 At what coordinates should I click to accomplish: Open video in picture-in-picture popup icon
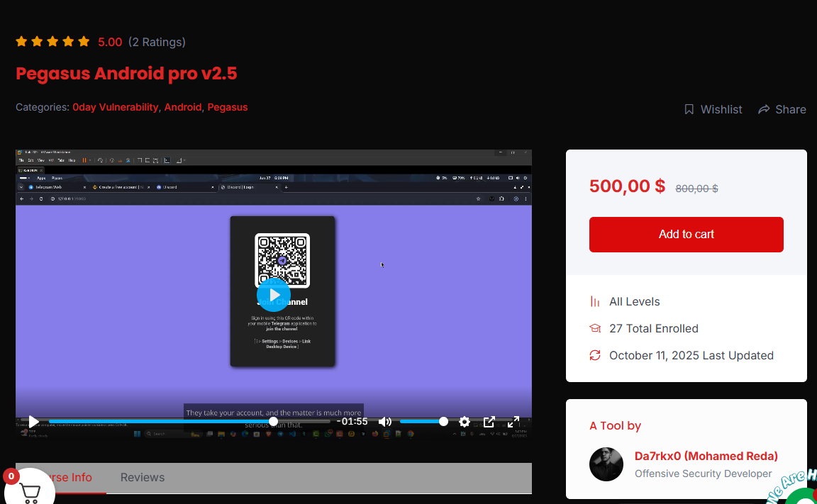tap(489, 422)
